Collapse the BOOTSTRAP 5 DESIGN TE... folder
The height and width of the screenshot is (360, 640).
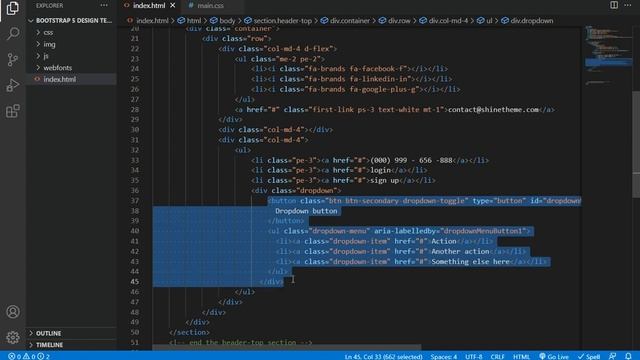point(71,20)
